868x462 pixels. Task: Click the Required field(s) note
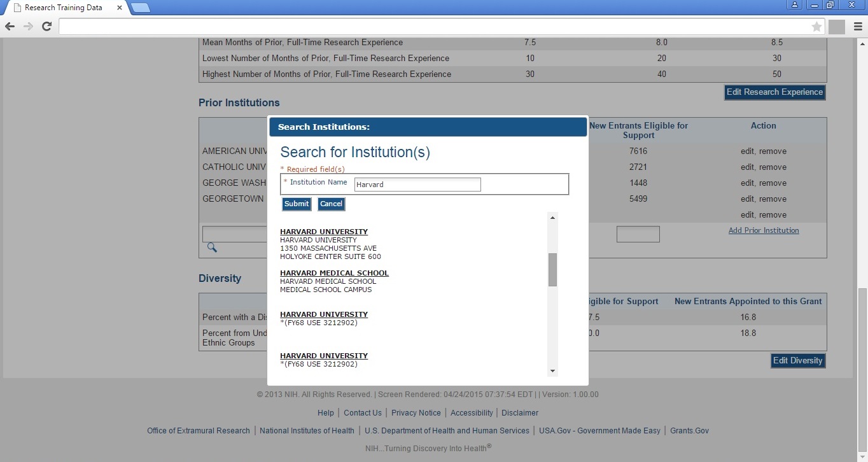[x=312, y=169]
